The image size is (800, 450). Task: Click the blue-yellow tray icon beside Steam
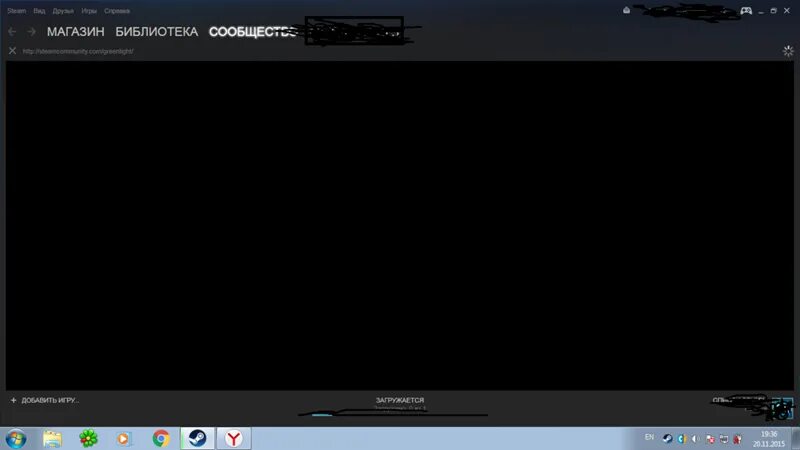(x=682, y=438)
